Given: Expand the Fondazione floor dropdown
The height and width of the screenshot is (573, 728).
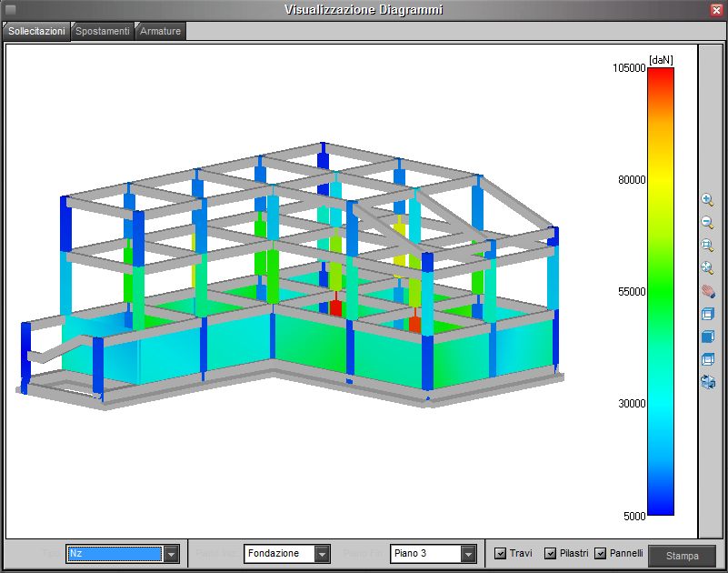Looking at the screenshot, I should 322,554.
